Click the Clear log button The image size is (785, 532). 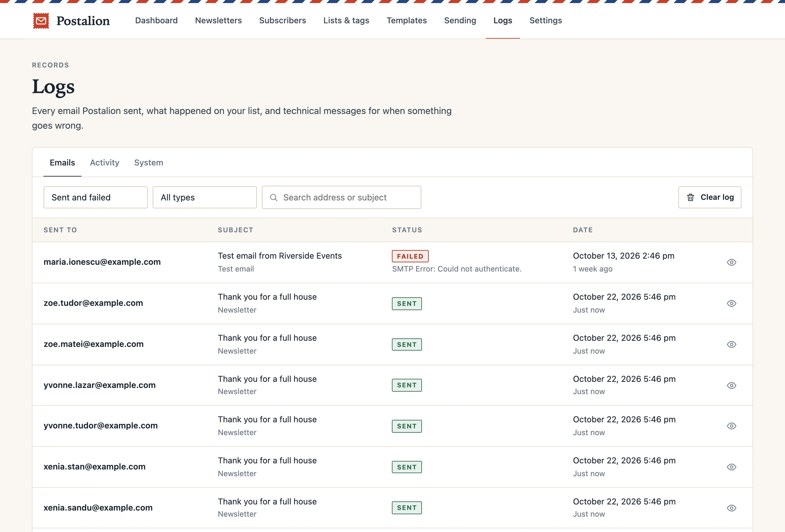click(x=710, y=197)
